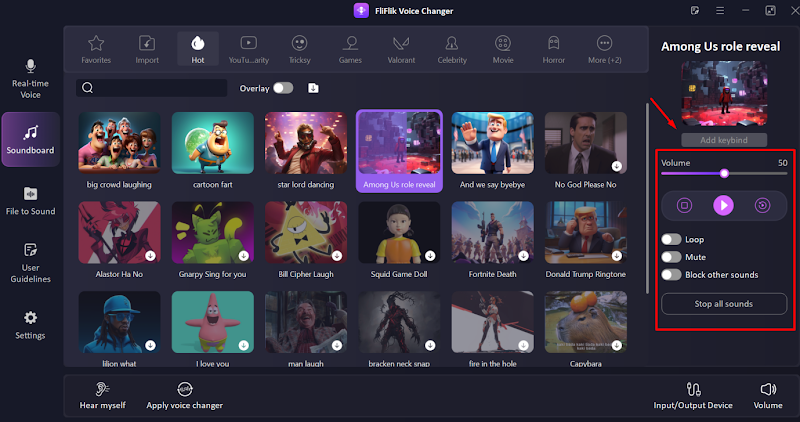Play the cartoon fart sound
Image resolution: width=800 pixels, height=422 pixels.
click(212, 151)
